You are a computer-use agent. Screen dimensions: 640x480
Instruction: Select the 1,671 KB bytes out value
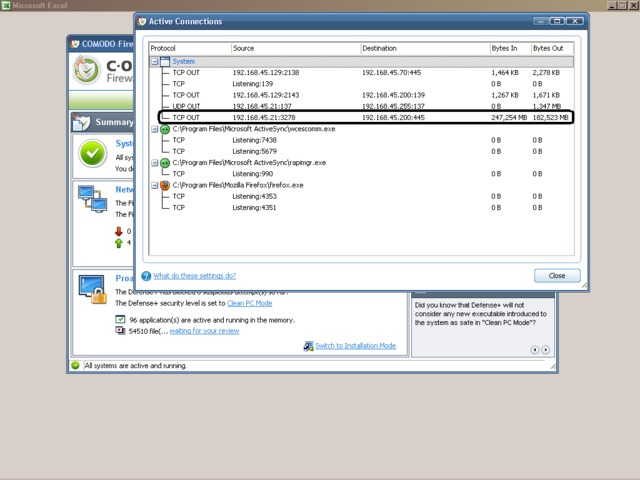(546, 95)
